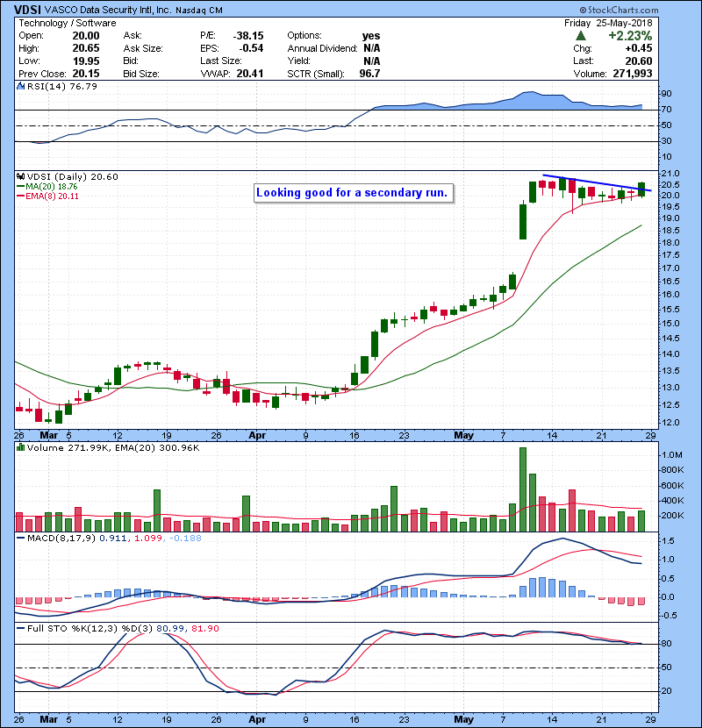This screenshot has height=728, width=702.
Task: Click the RSI(14) 76.79 label
Action: pyautogui.click(x=62, y=86)
